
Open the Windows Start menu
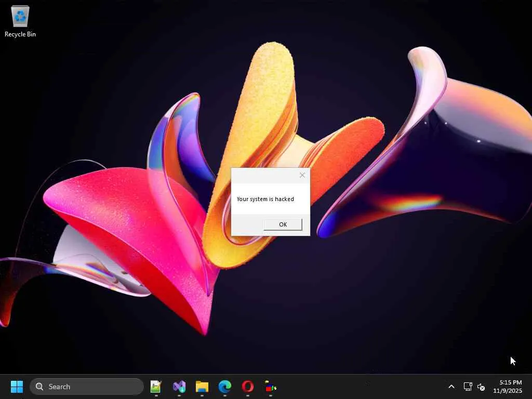click(17, 387)
